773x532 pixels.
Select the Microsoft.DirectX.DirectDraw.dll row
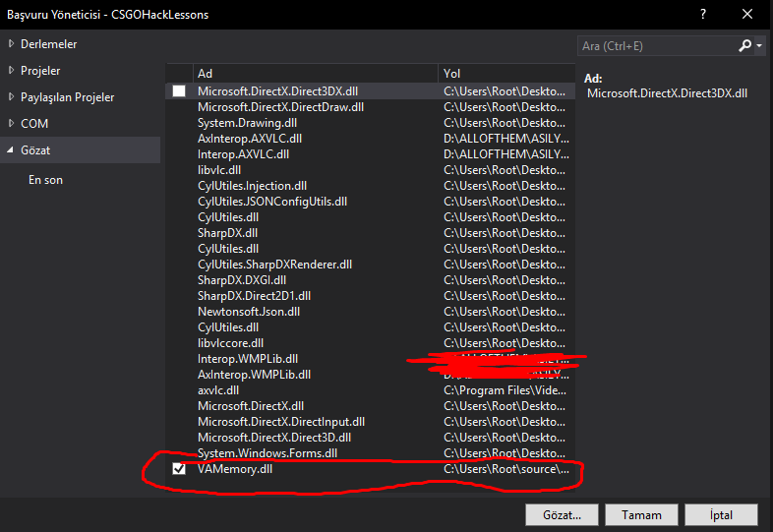pos(370,107)
